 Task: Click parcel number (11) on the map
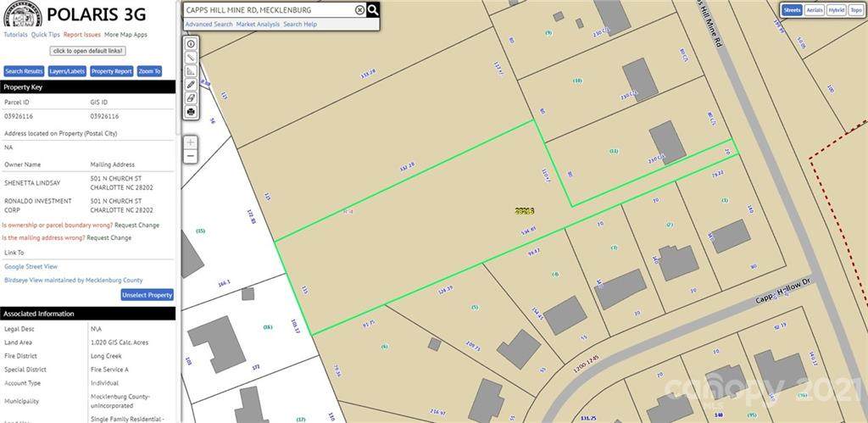pos(614,151)
